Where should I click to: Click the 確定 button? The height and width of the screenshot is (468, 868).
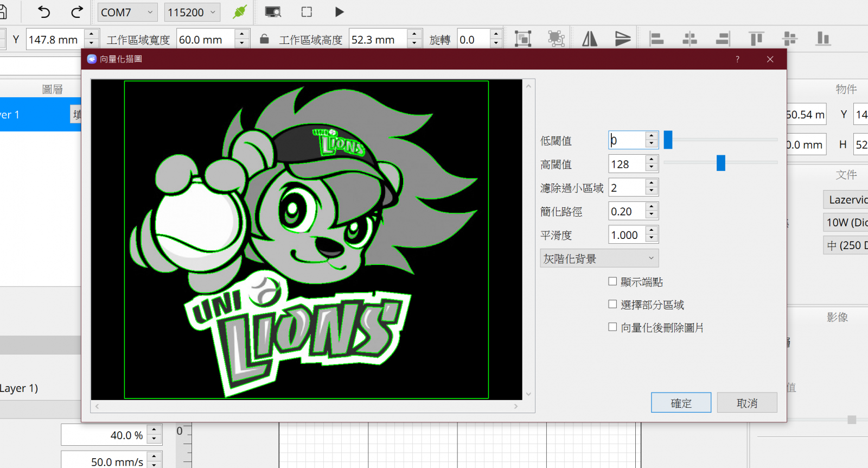[x=681, y=403]
